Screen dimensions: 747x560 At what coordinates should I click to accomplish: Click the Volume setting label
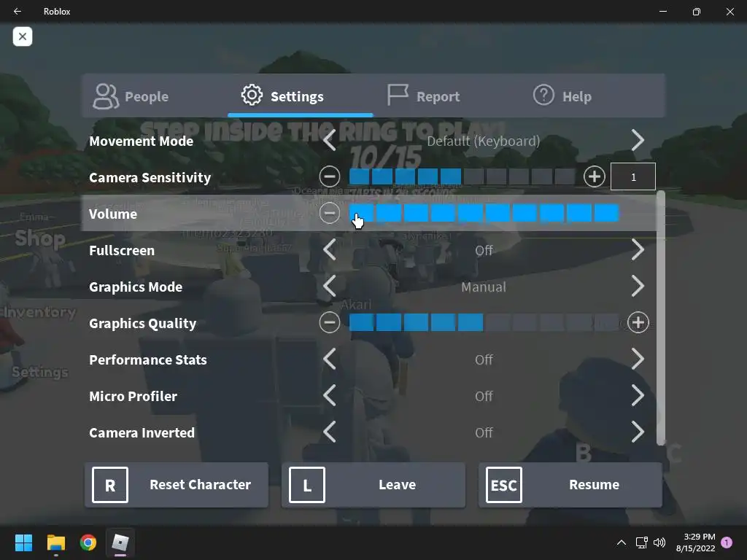point(113,214)
